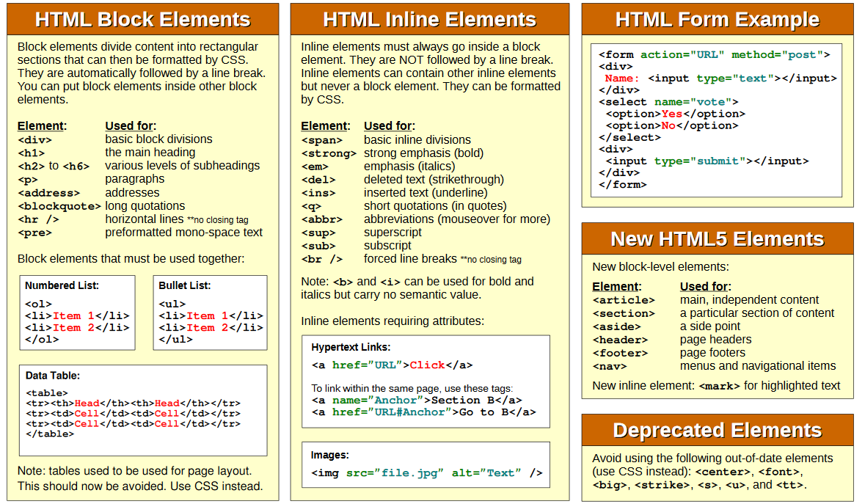Click the </form> closing tag
The image size is (865, 504).
pyautogui.click(x=623, y=185)
